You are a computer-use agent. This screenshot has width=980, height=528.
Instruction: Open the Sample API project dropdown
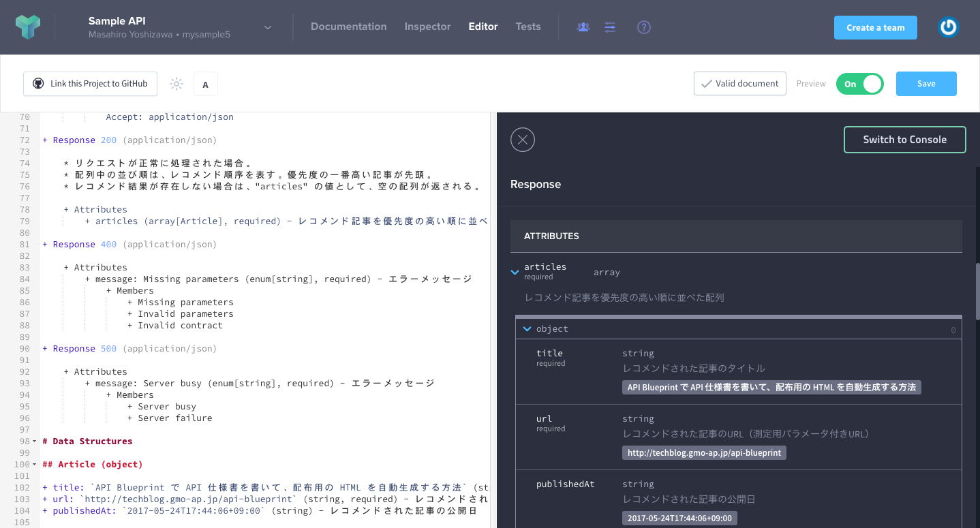pos(268,27)
